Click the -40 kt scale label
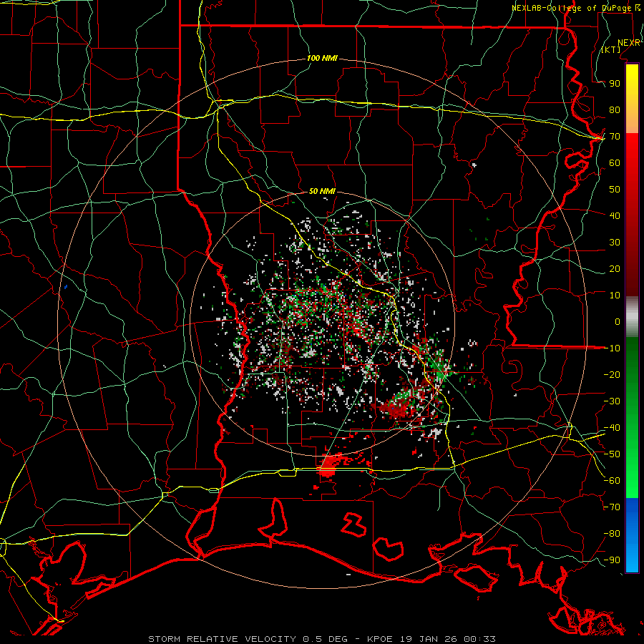 pyautogui.click(x=612, y=428)
